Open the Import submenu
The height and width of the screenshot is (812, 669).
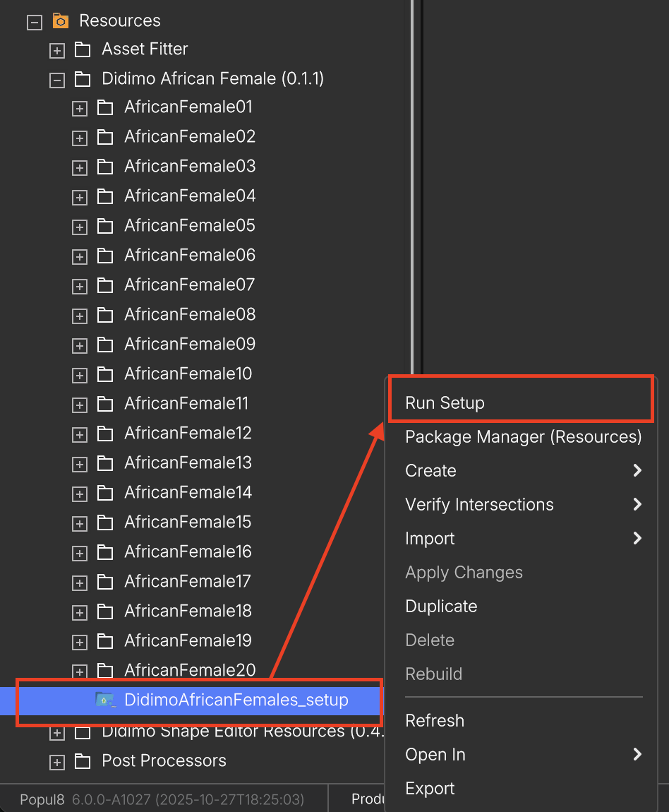click(521, 538)
